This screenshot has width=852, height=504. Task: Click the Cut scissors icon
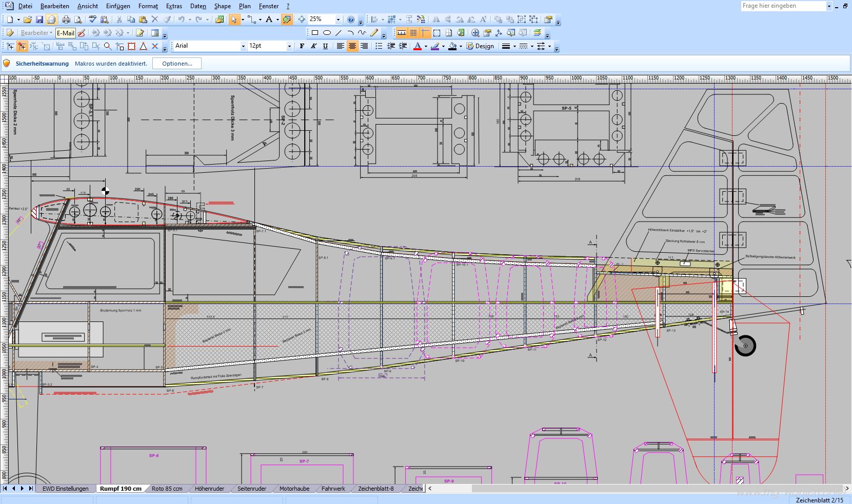tap(119, 19)
